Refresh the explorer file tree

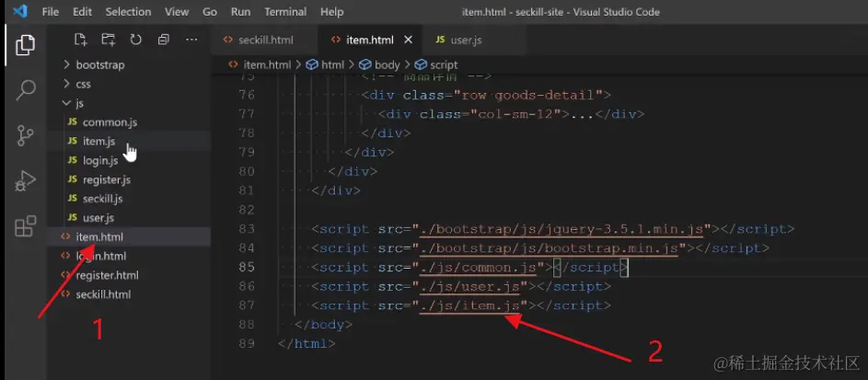tap(135, 40)
